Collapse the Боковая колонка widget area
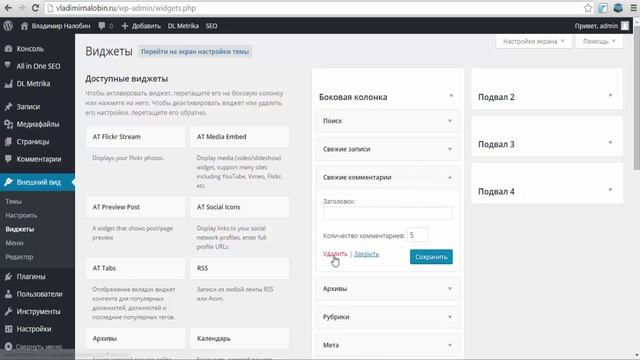The height and width of the screenshot is (360, 640). point(451,96)
